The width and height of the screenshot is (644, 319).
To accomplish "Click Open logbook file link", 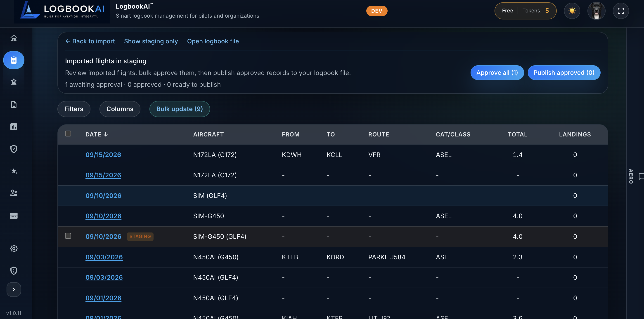I will tap(213, 41).
